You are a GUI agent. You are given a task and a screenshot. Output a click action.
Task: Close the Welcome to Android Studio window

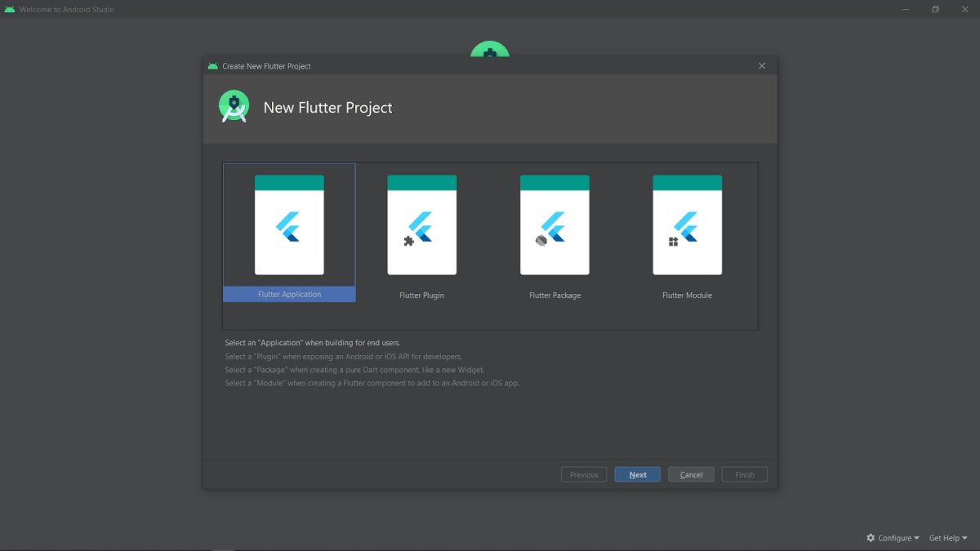(964, 10)
